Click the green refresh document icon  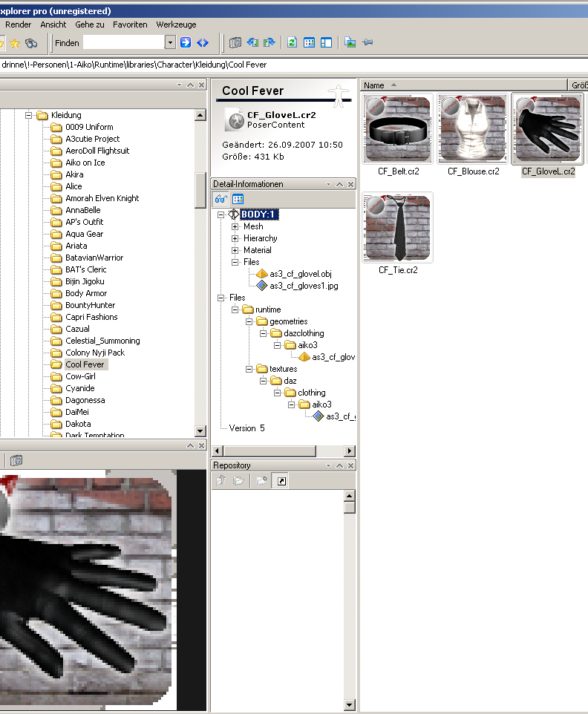292,43
